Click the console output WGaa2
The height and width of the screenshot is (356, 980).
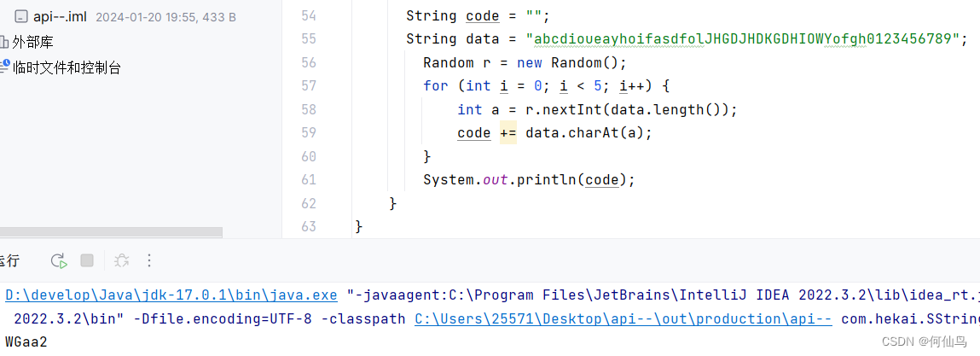coord(26,342)
